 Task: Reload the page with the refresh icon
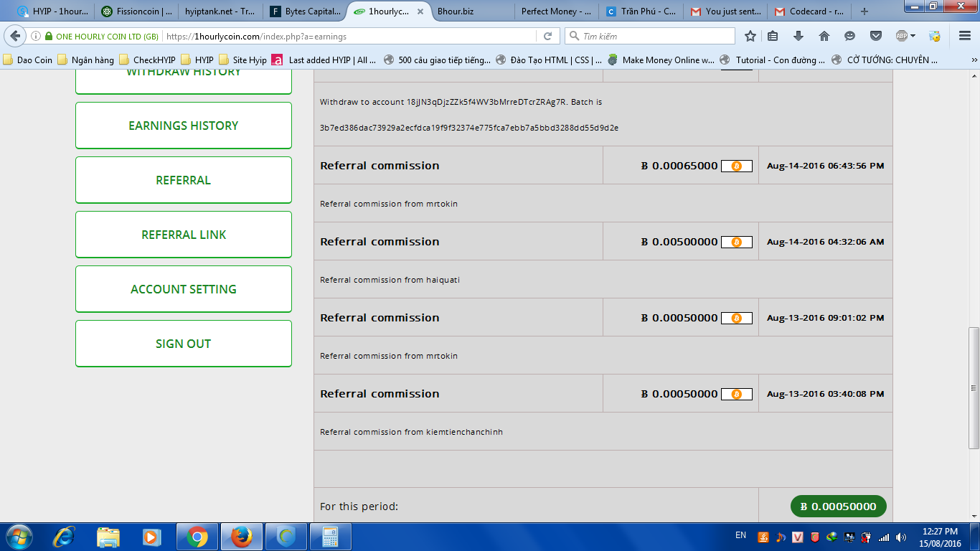click(547, 36)
